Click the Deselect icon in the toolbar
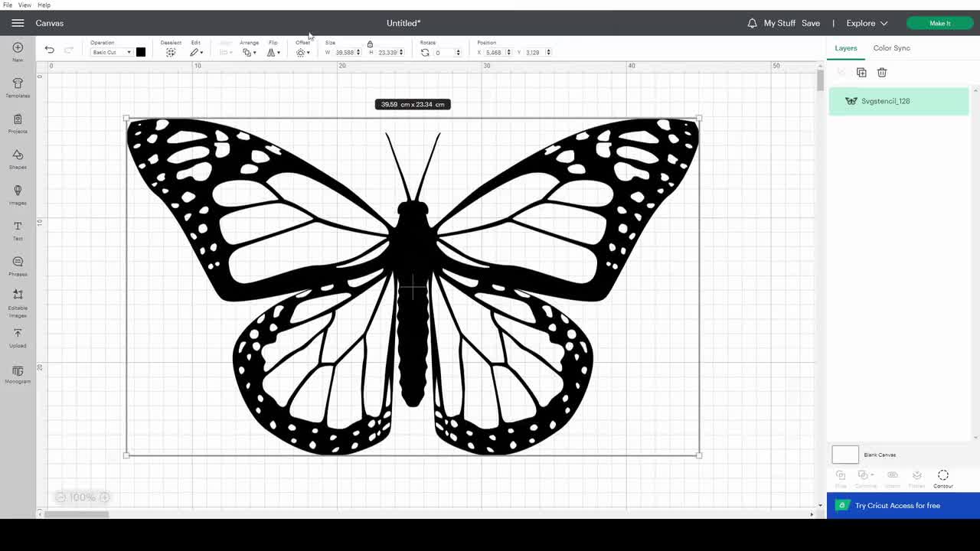This screenshot has width=980, height=551. pyautogui.click(x=171, y=51)
